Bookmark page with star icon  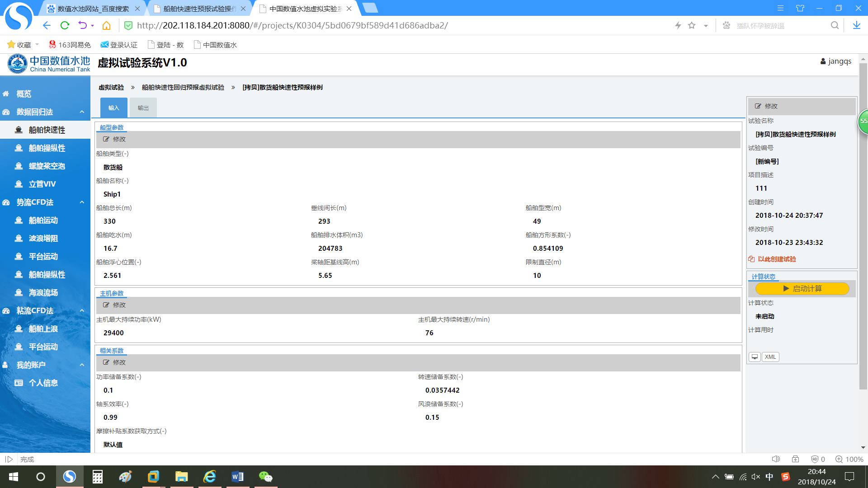point(692,25)
